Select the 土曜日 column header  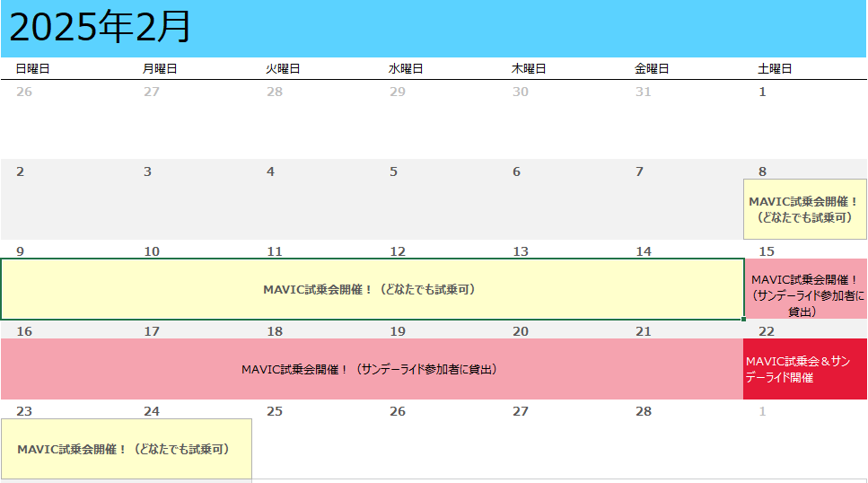(x=775, y=68)
